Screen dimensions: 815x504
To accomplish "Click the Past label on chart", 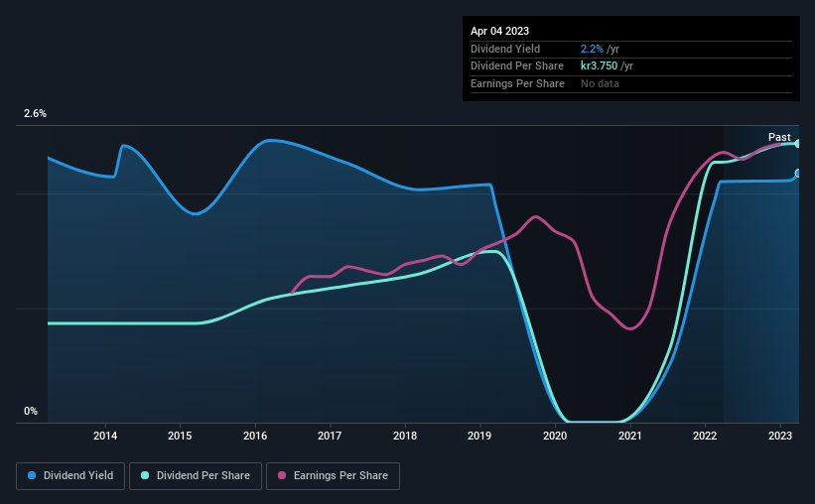I will (x=779, y=137).
